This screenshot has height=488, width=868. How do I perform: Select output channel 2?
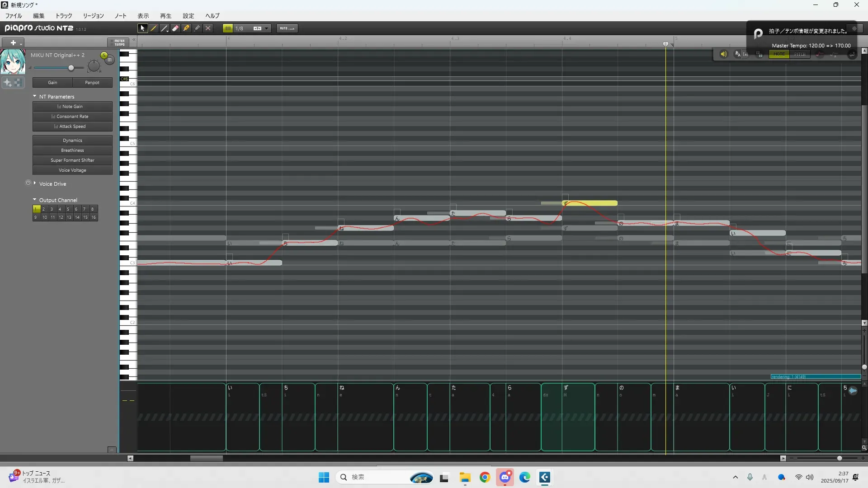tap(44, 209)
